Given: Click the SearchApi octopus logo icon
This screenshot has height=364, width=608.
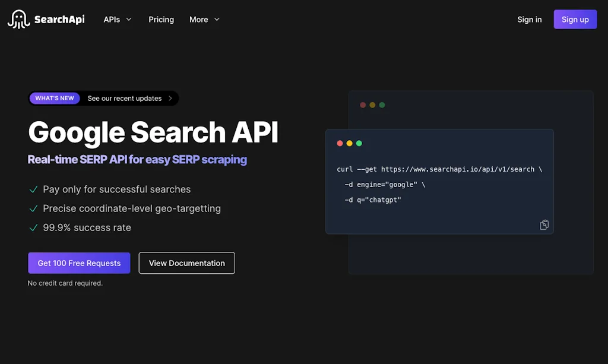Looking at the screenshot, I should (18, 19).
